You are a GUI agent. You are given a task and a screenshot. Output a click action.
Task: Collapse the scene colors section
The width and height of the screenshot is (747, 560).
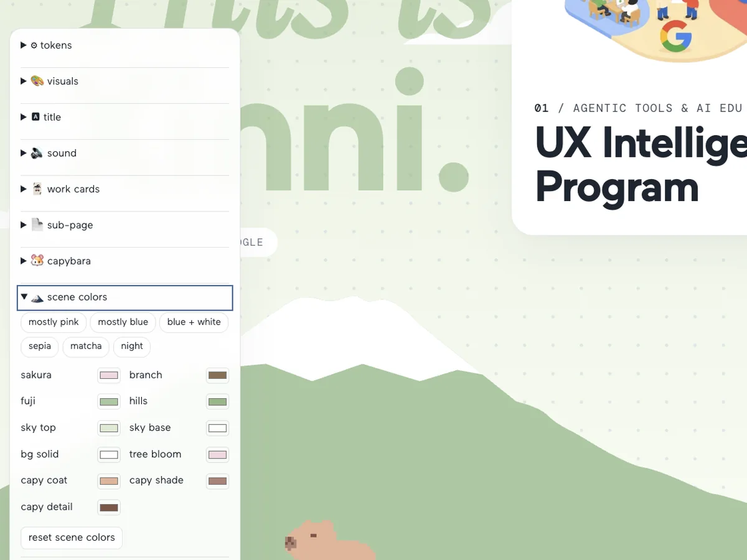click(x=125, y=297)
